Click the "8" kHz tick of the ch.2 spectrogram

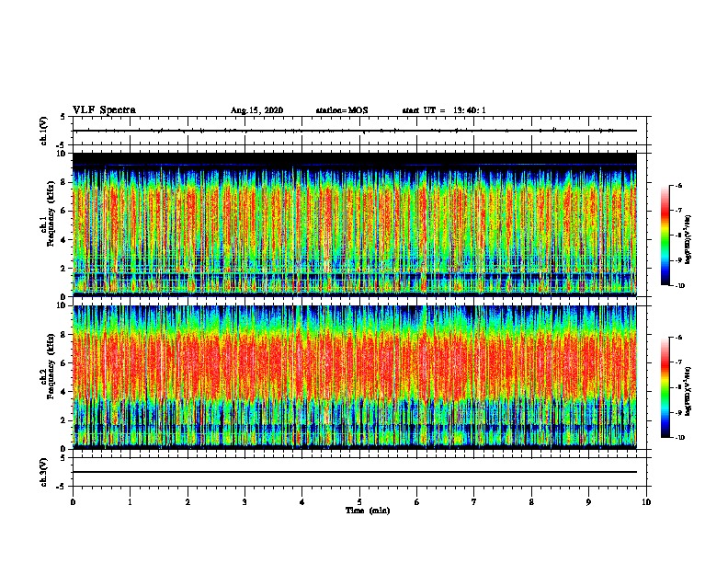(64, 335)
